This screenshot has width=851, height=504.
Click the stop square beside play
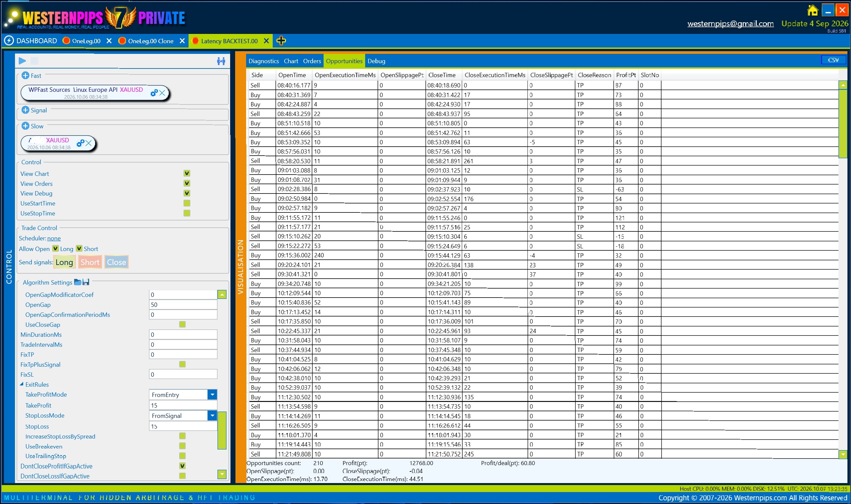point(34,61)
